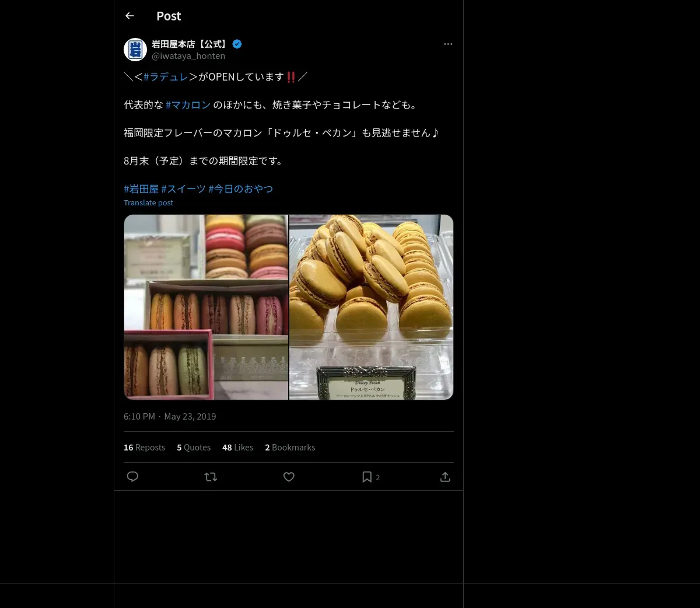Toggle the bookmark icon
This screenshot has height=608, width=700.
(367, 477)
